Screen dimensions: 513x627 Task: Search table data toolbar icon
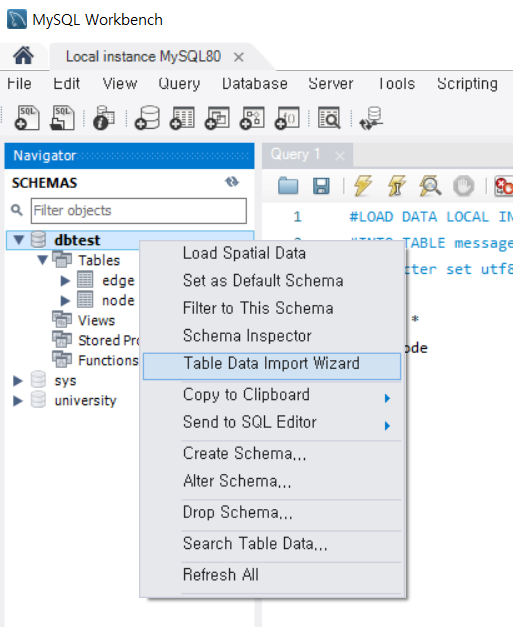pos(329,118)
